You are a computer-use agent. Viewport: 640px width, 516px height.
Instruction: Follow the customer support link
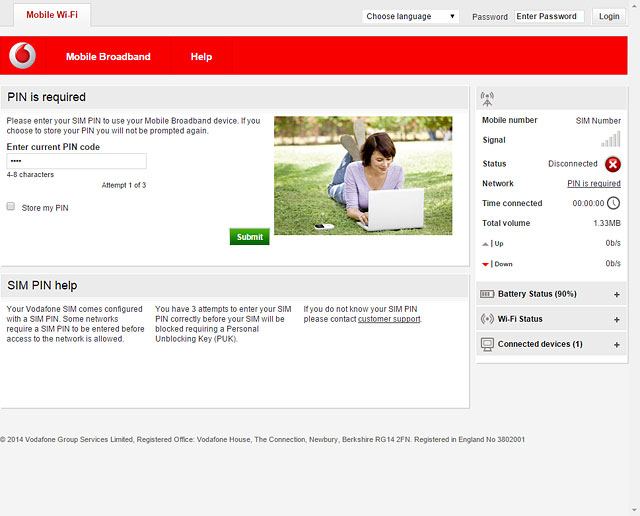[389, 319]
